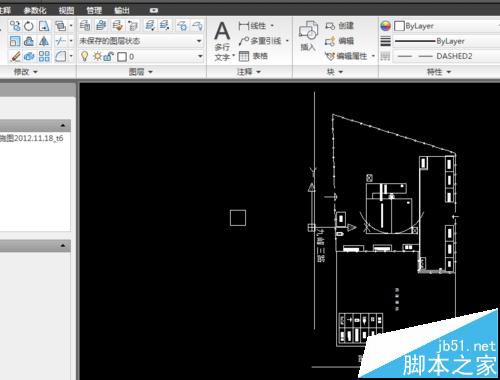The width and height of the screenshot is (500, 380).
Task: Open the object color ByLayer swatch
Action: click(x=399, y=26)
